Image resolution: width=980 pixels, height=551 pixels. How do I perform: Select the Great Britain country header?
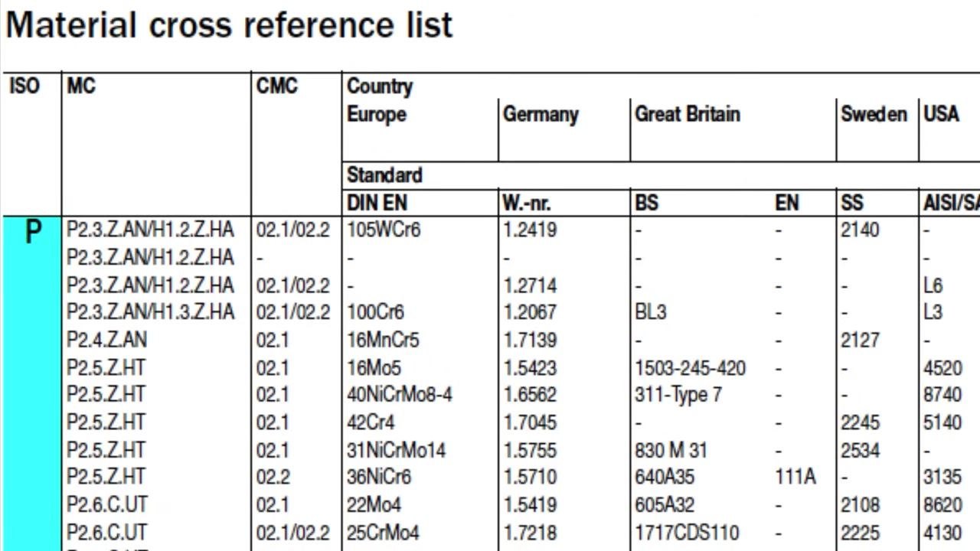click(688, 114)
